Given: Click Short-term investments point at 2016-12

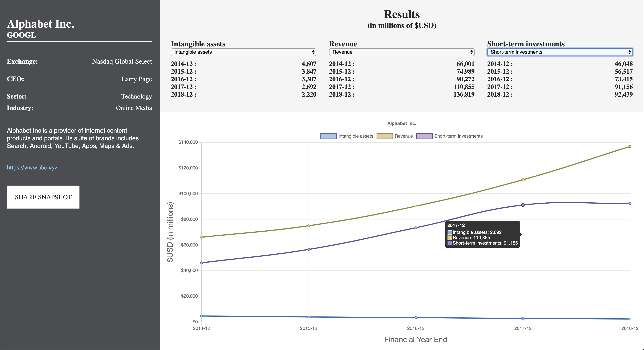Looking at the screenshot, I should (416, 228).
